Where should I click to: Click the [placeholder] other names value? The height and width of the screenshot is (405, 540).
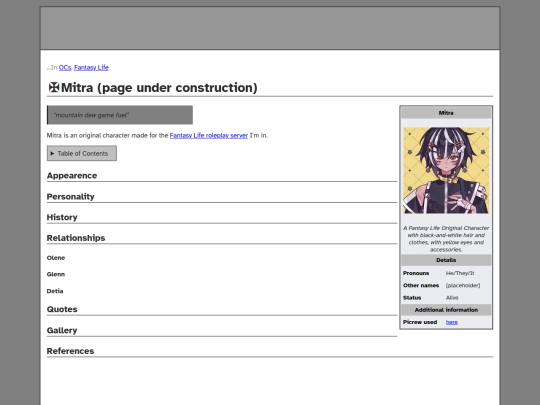pos(463,285)
